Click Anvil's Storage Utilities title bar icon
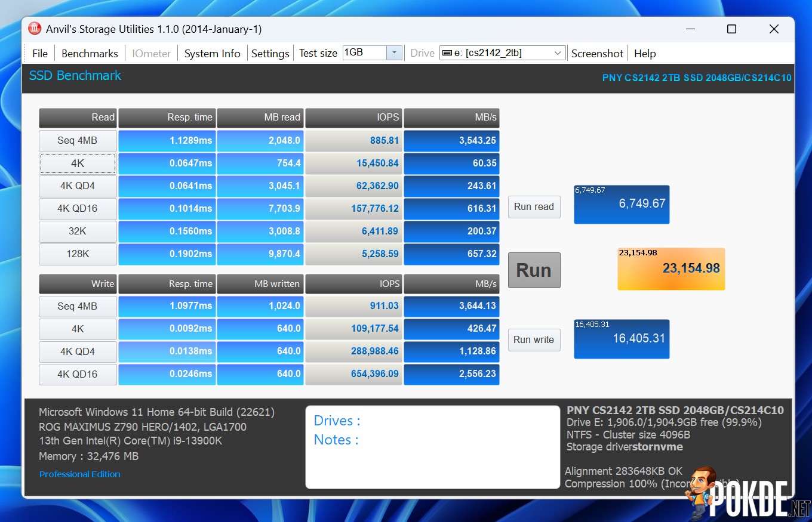The image size is (812, 522). click(35, 29)
